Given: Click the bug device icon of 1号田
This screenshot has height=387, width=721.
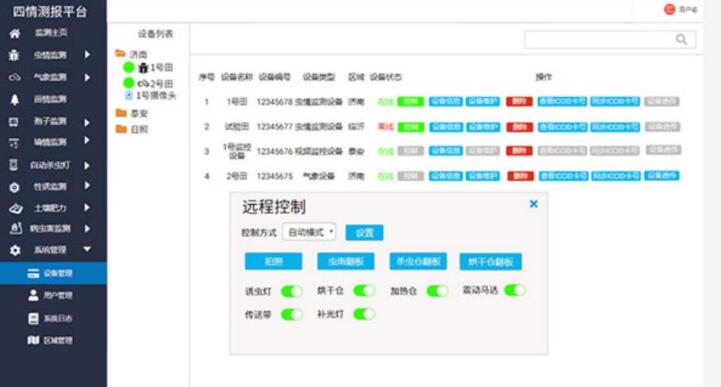Looking at the screenshot, I should [x=143, y=68].
